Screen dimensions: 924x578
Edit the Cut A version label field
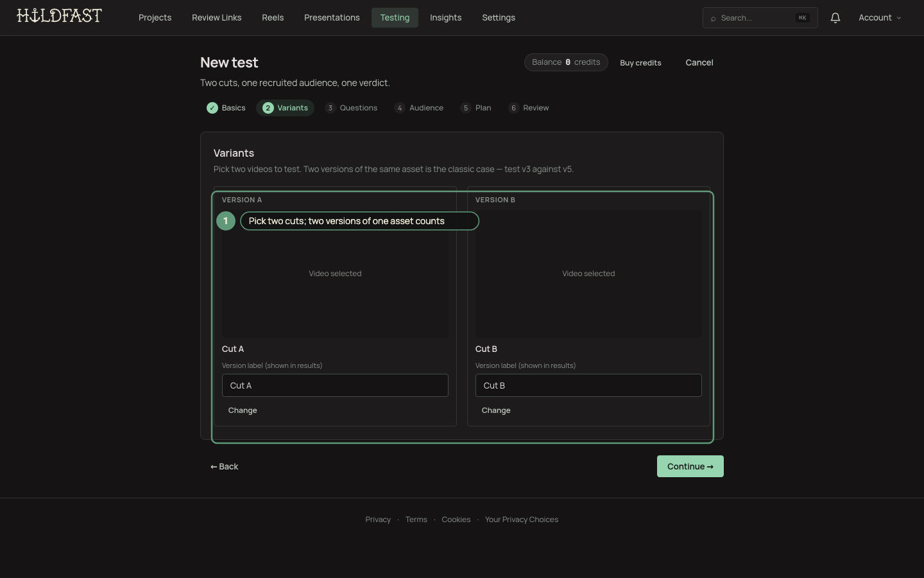(x=335, y=385)
